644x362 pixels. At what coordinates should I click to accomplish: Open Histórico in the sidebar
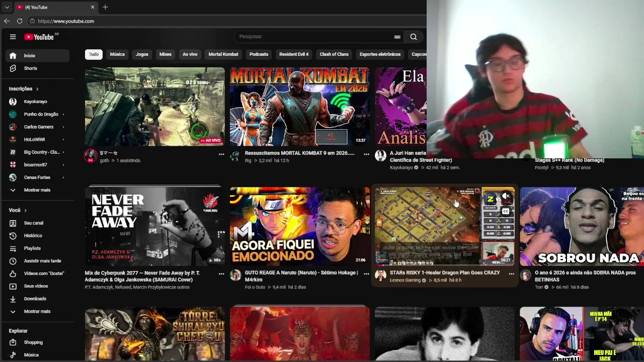pos(37,236)
